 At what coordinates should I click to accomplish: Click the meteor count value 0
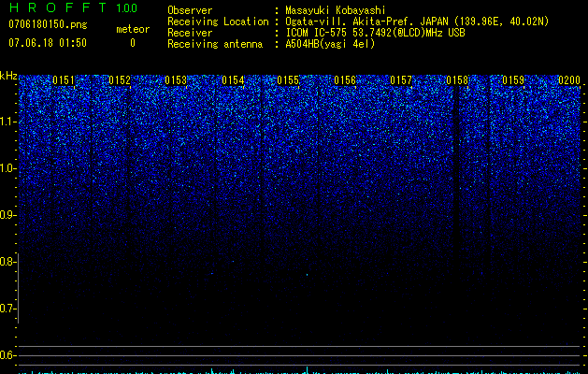point(133,43)
